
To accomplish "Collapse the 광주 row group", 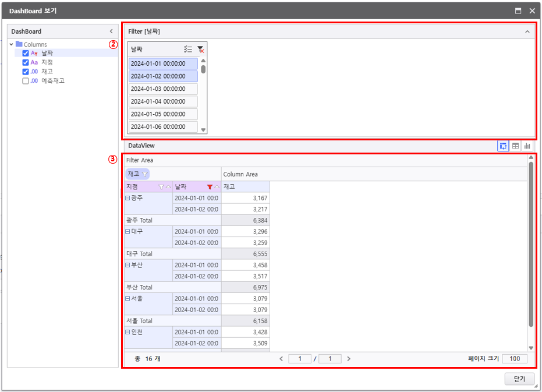I will tap(127, 198).
